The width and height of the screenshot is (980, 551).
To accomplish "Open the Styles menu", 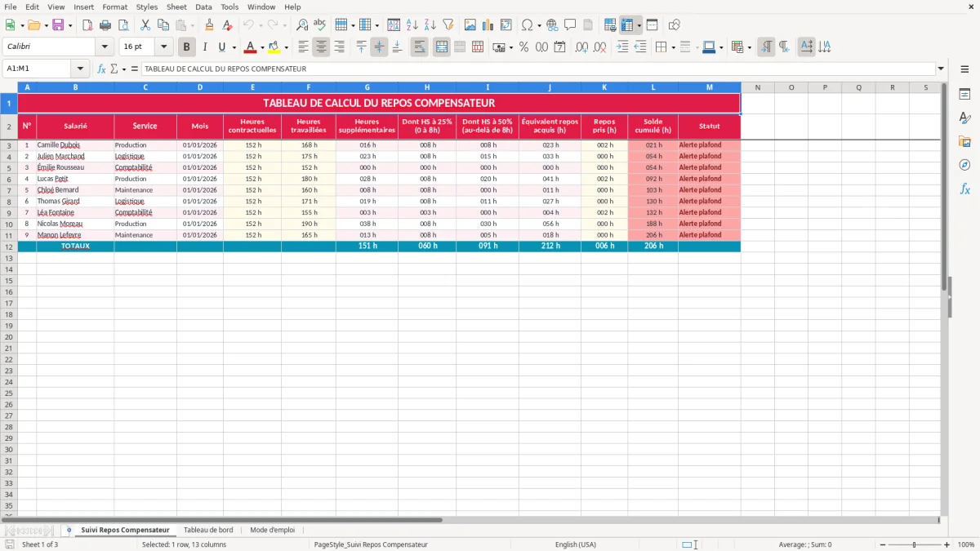I will [x=147, y=7].
